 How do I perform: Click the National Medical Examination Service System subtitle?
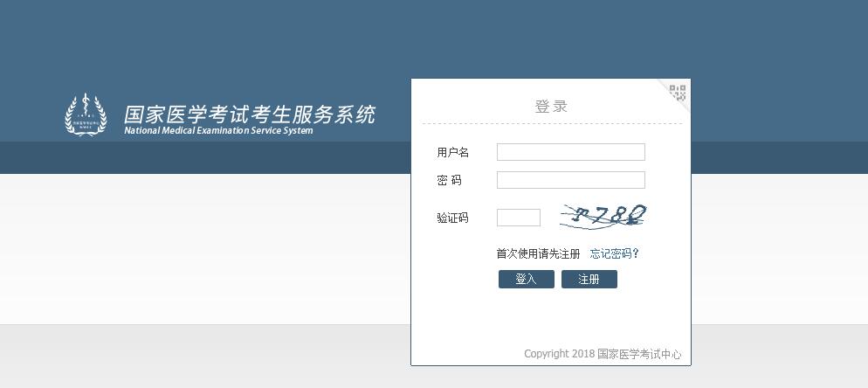218,131
